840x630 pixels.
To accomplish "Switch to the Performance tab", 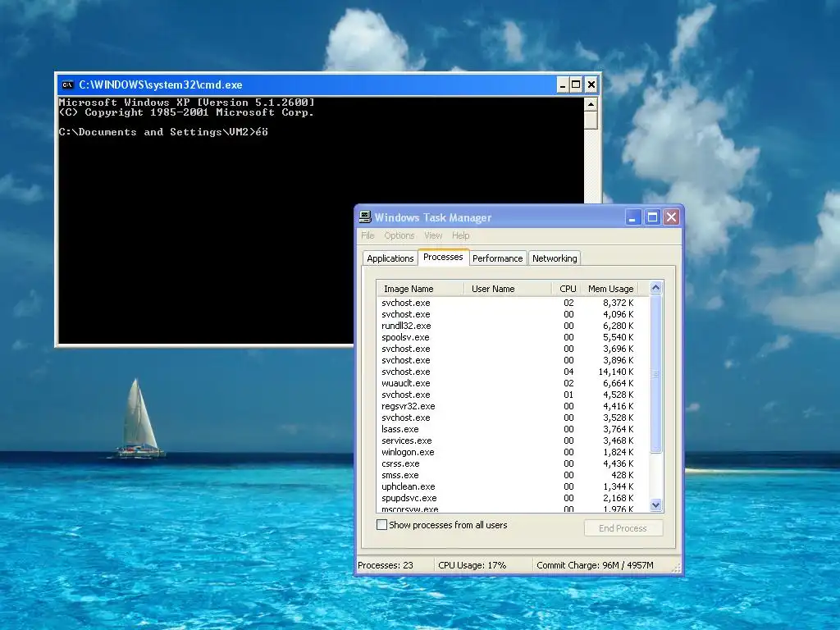I will pos(498,258).
